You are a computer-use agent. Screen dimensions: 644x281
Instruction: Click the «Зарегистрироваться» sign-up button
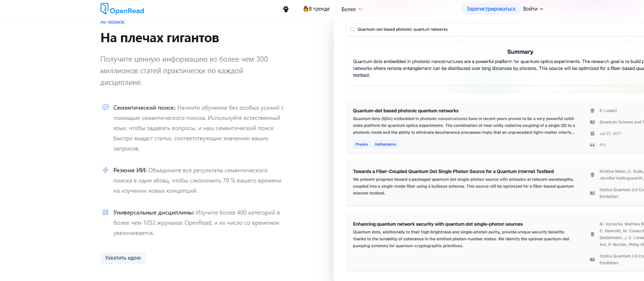(x=491, y=9)
